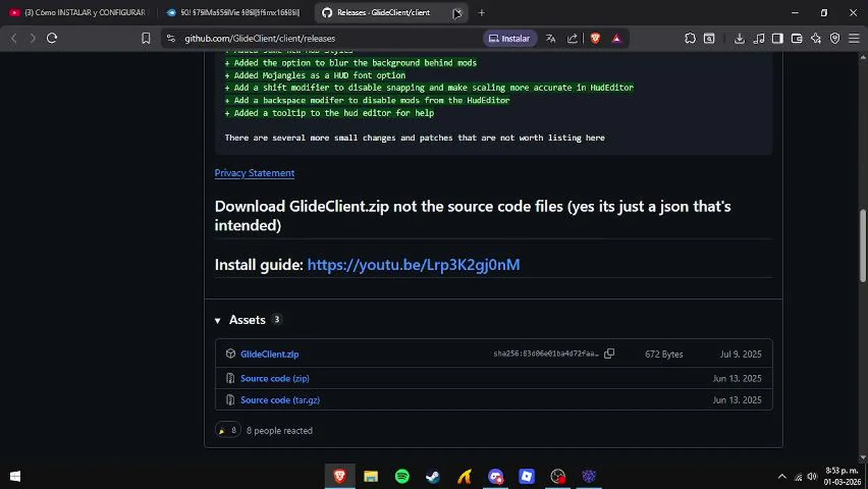Open Roblox from the taskbar
Image resolution: width=868 pixels, height=489 pixels.
point(526,476)
